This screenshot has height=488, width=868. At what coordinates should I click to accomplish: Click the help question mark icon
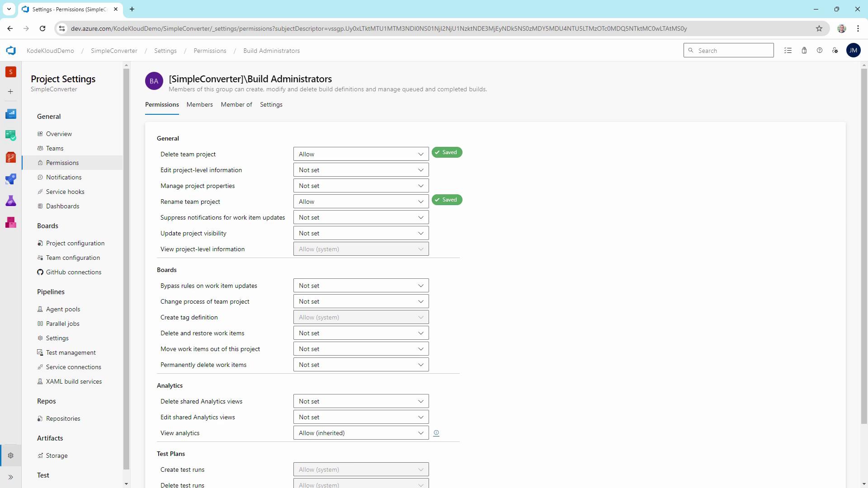819,51
